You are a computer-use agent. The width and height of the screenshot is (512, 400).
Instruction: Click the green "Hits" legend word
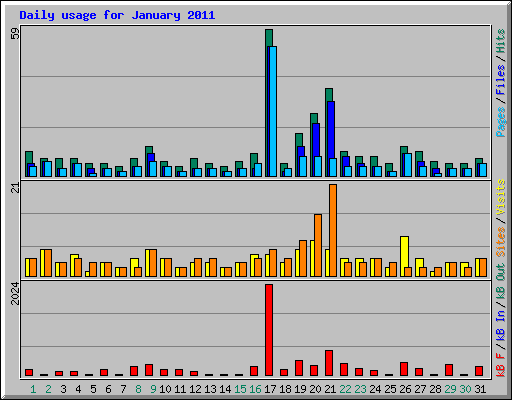501,41
